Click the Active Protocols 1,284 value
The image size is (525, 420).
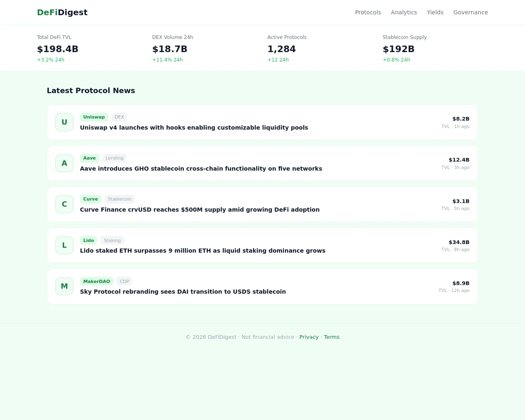click(x=282, y=49)
